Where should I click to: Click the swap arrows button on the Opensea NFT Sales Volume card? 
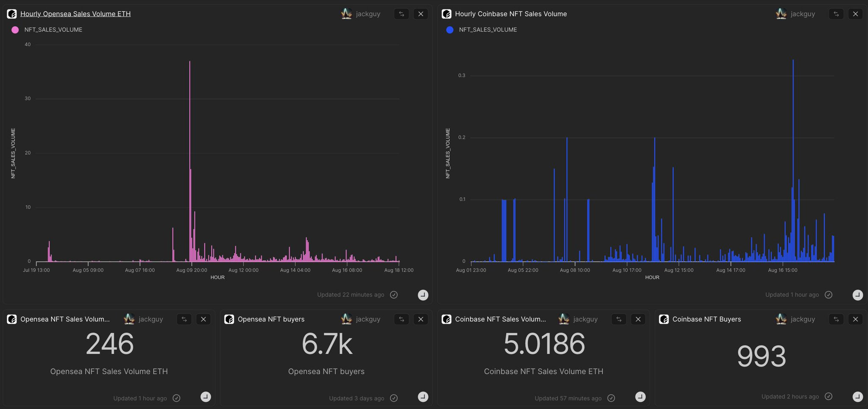tap(184, 319)
